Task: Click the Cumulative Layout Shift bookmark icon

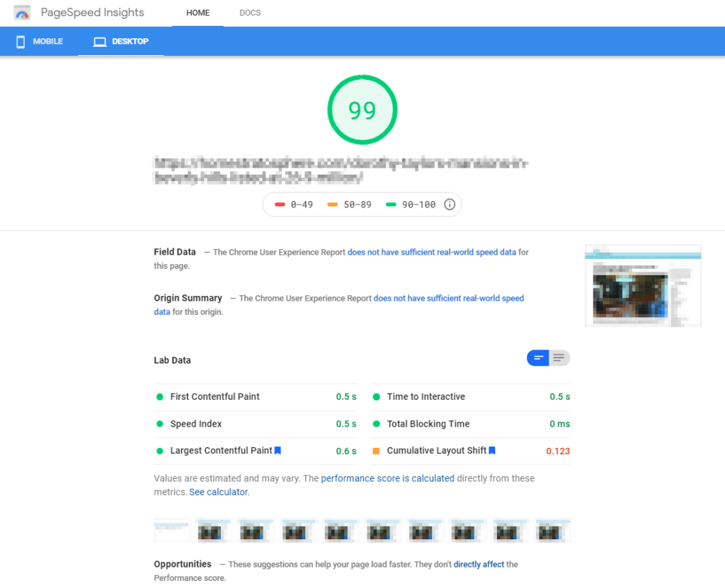Action: click(492, 450)
